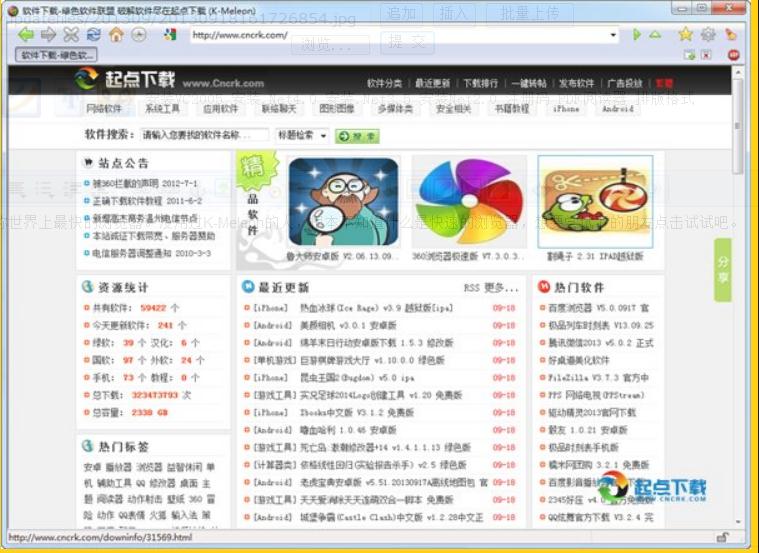Click the page vertical scrollbar thumb
The width and height of the screenshot is (759, 553).
coord(738,126)
